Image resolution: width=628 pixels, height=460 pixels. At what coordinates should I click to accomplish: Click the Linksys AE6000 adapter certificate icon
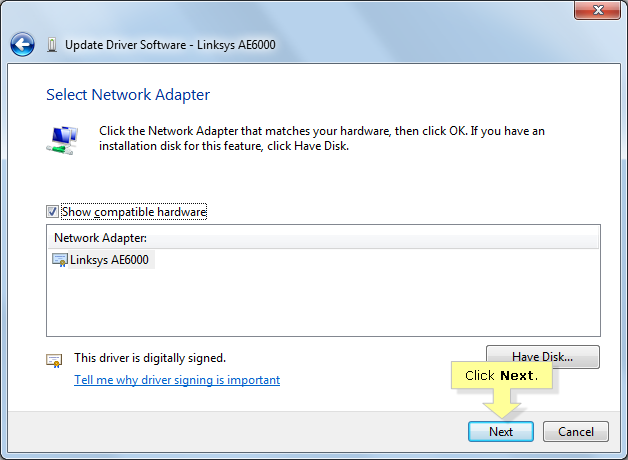click(60, 260)
